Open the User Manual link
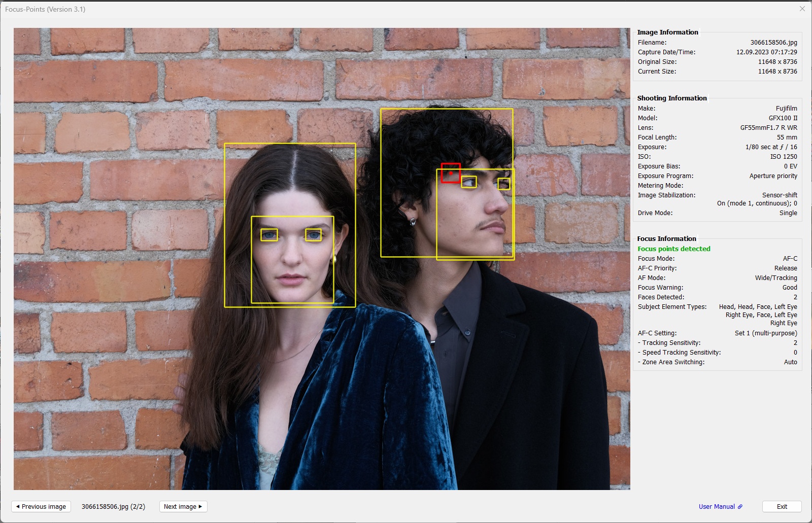 pos(716,506)
